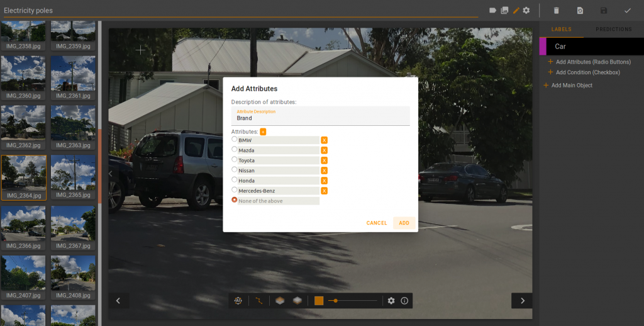Screen dimensions: 644x326
Task: Select the BMW radio button
Action: point(235,139)
